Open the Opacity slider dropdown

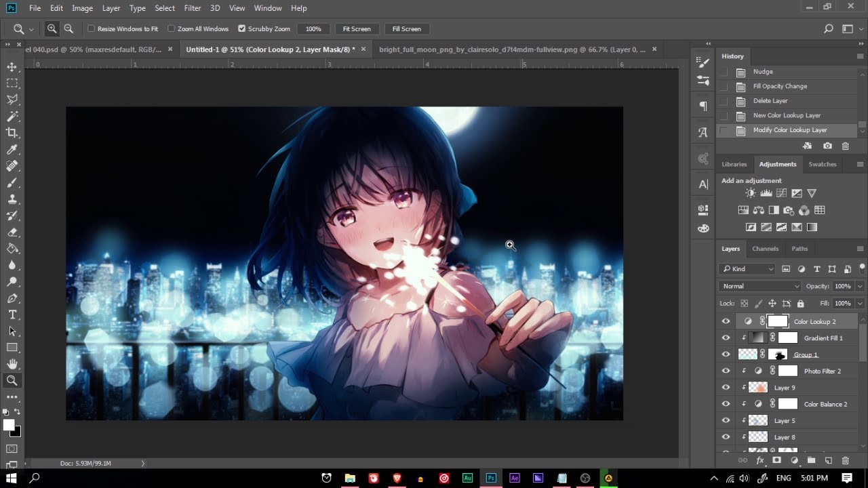[860, 286]
